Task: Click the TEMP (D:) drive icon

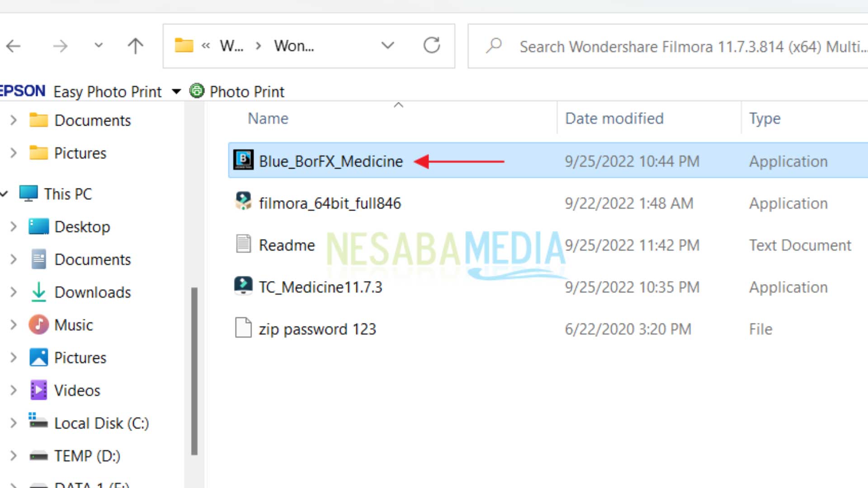Action: [38, 456]
